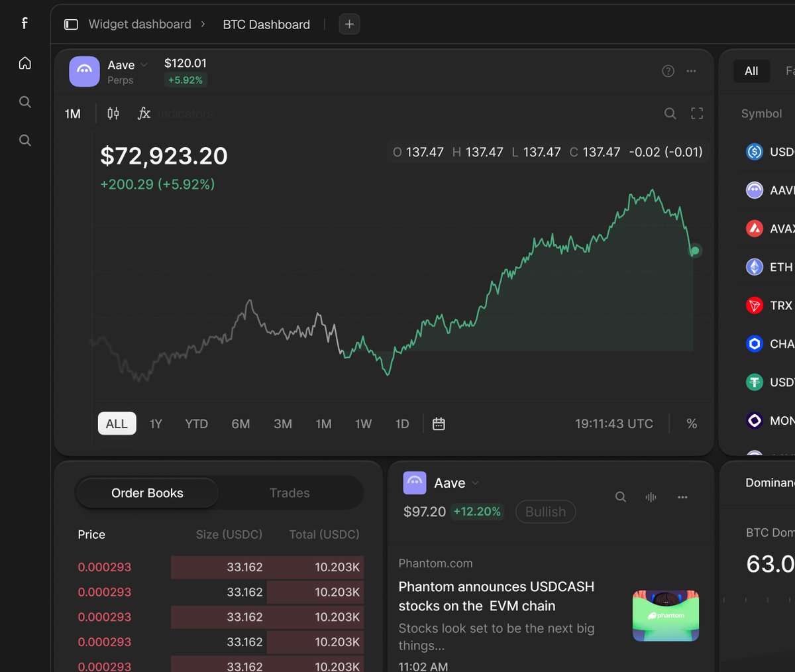Viewport: 795px width, 672px height.
Task: Sort by Total (USDC) column header
Action: coord(324,535)
